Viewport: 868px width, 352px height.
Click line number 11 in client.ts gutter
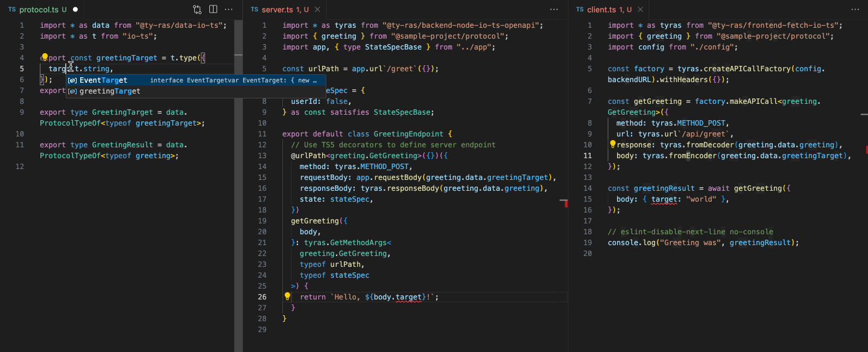point(588,156)
